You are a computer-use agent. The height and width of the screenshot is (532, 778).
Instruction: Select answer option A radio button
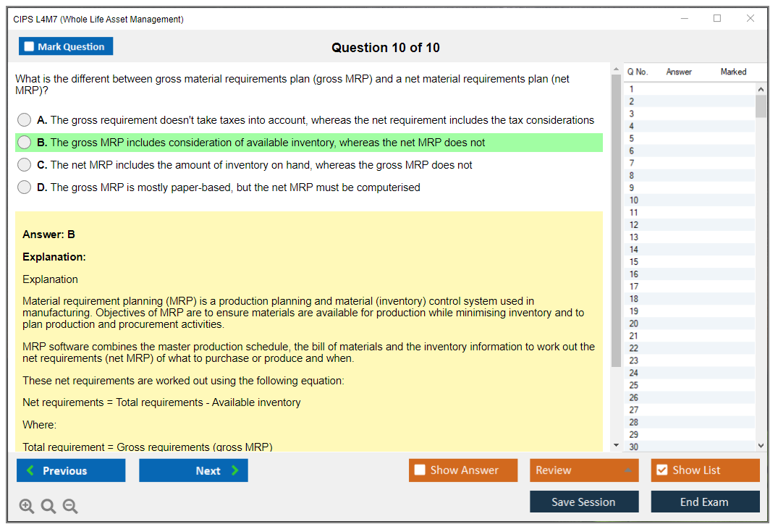tap(25, 120)
